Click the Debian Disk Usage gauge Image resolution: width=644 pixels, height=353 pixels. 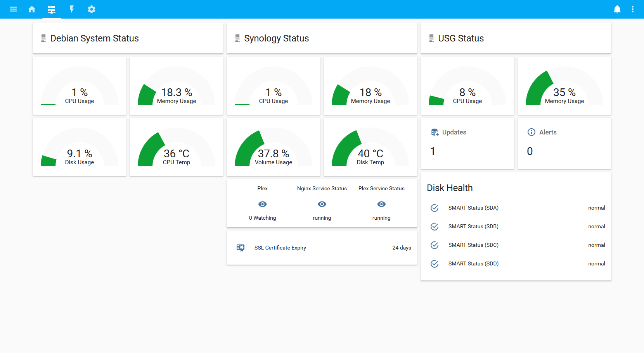pyautogui.click(x=80, y=147)
